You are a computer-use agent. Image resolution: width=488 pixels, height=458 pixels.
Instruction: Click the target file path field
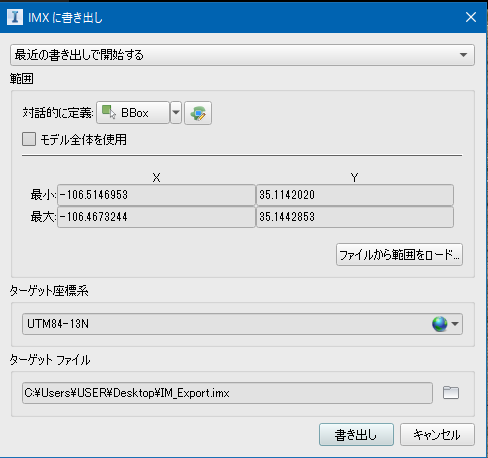(x=227, y=393)
